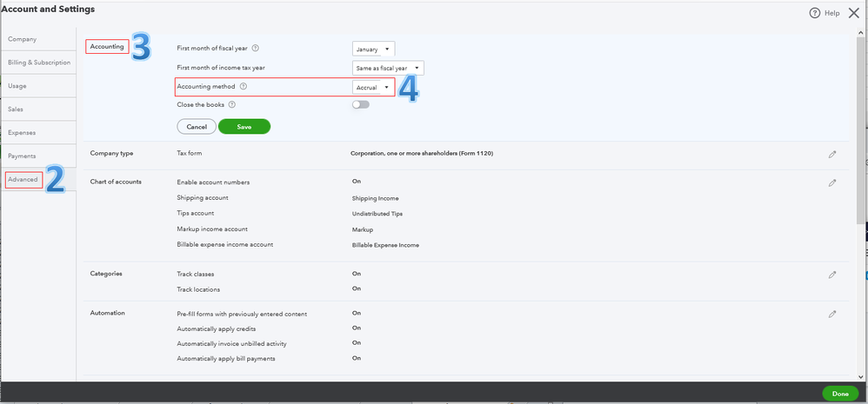
Task: Click the Shipping account label
Action: (203, 197)
